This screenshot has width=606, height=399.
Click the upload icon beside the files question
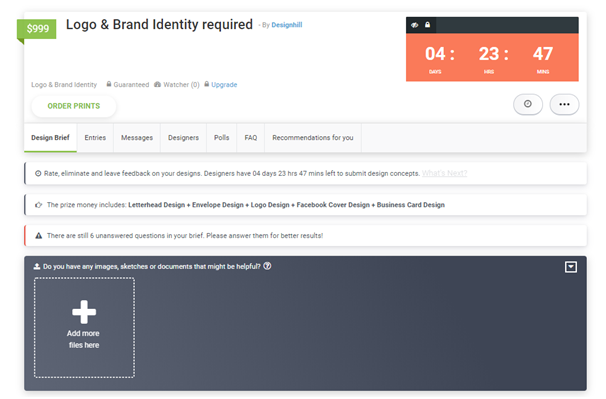[x=37, y=266]
